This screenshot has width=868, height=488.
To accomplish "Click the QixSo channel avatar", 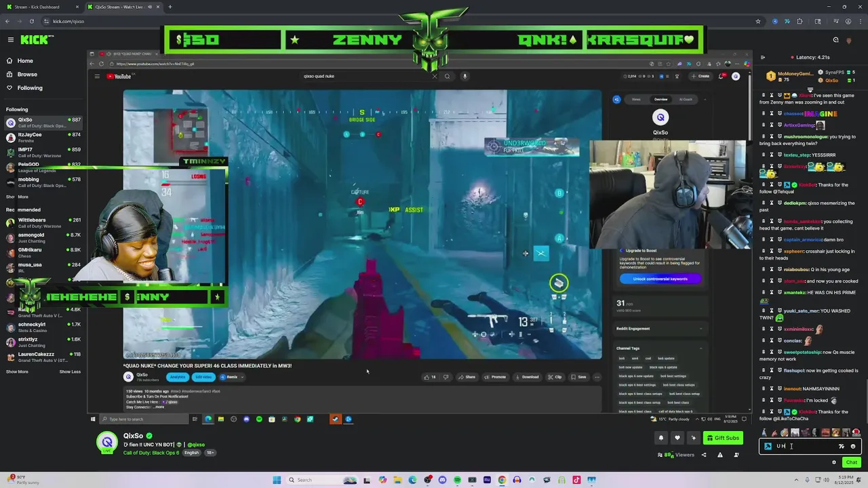I will point(107,443).
